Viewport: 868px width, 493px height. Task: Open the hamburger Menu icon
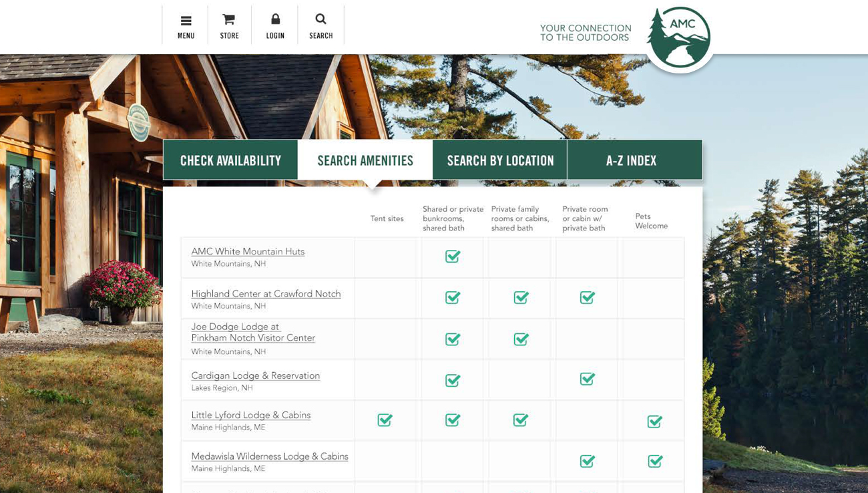click(x=186, y=21)
